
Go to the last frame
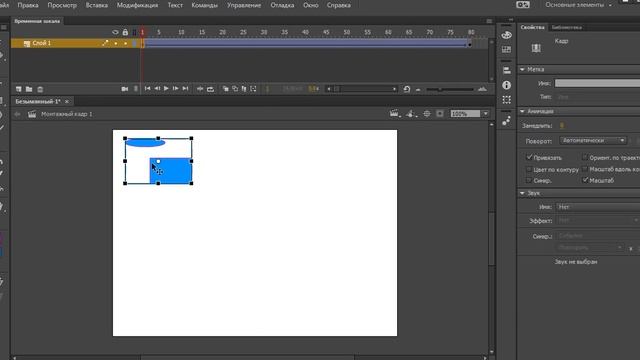point(185,89)
